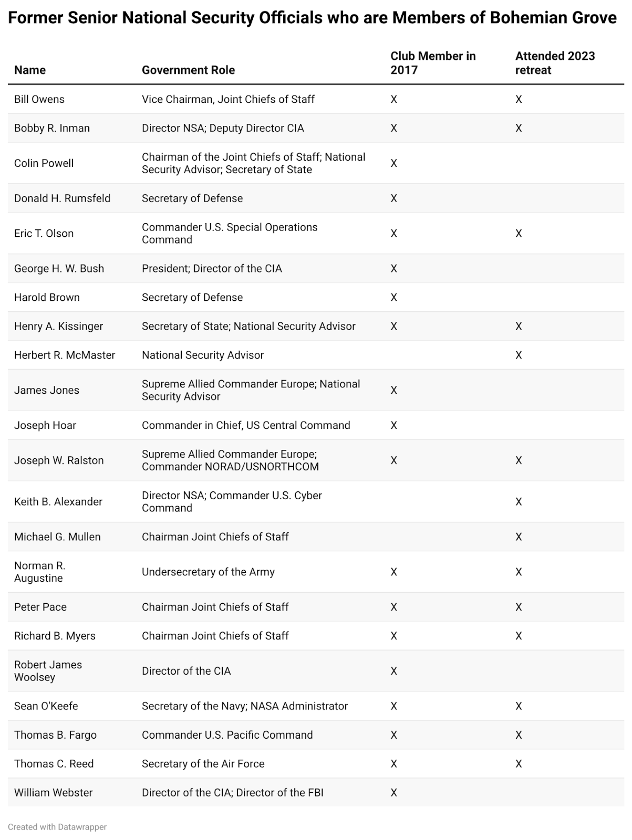Click the 2023 retreat X for Herbert R. McMaster
This screenshot has height=840, width=632.
tap(519, 355)
